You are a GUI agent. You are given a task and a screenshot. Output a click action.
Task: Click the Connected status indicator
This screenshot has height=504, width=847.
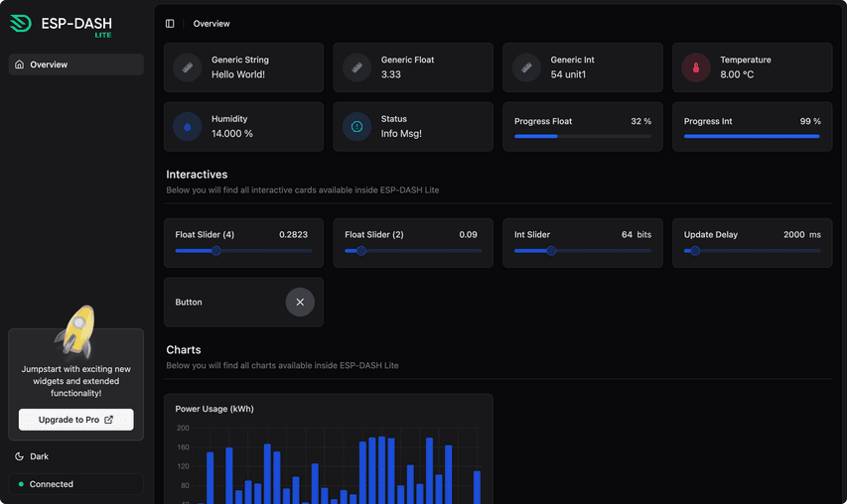click(x=75, y=484)
